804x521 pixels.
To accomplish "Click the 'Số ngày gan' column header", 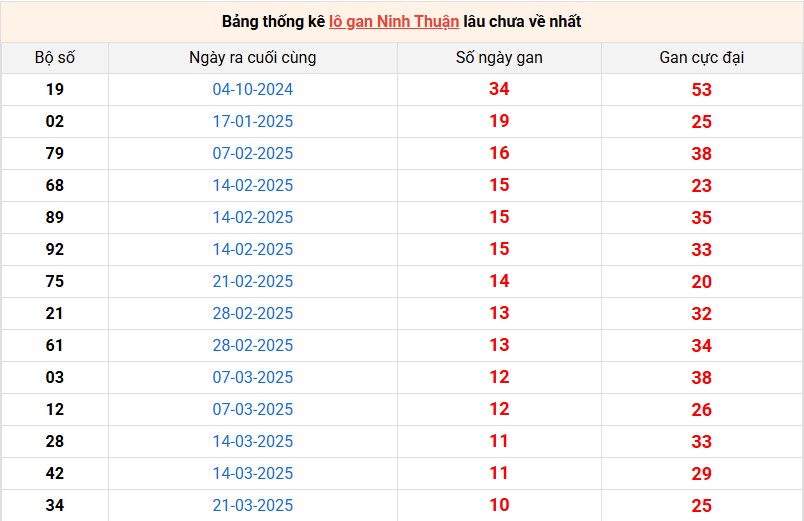I will tap(499, 57).
